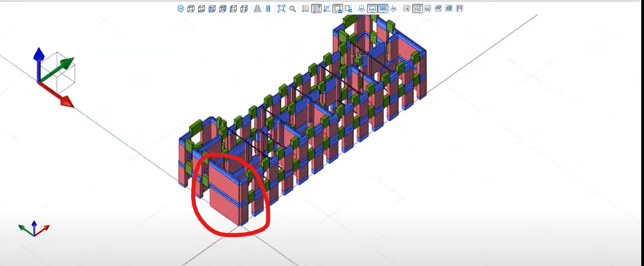
Task: Select the bottom-face cube view icon
Action: coord(202,8)
